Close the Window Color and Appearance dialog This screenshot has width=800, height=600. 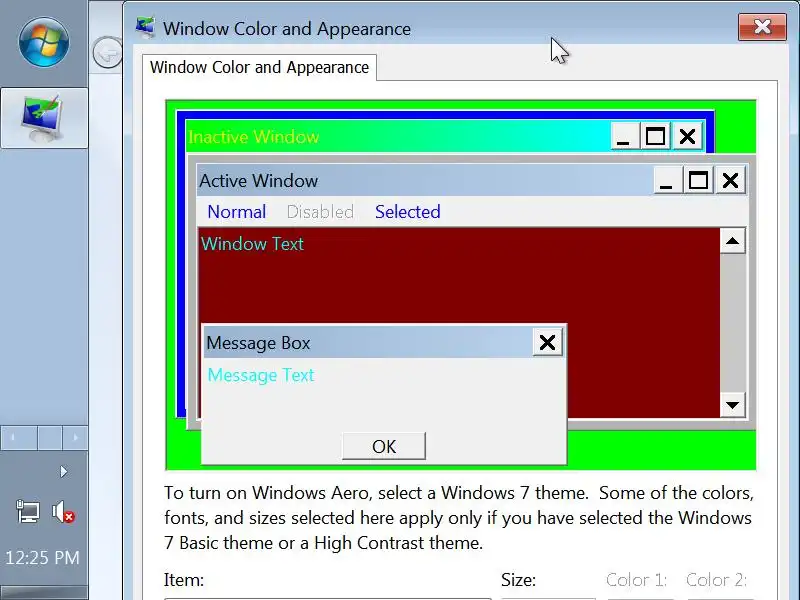(x=762, y=27)
